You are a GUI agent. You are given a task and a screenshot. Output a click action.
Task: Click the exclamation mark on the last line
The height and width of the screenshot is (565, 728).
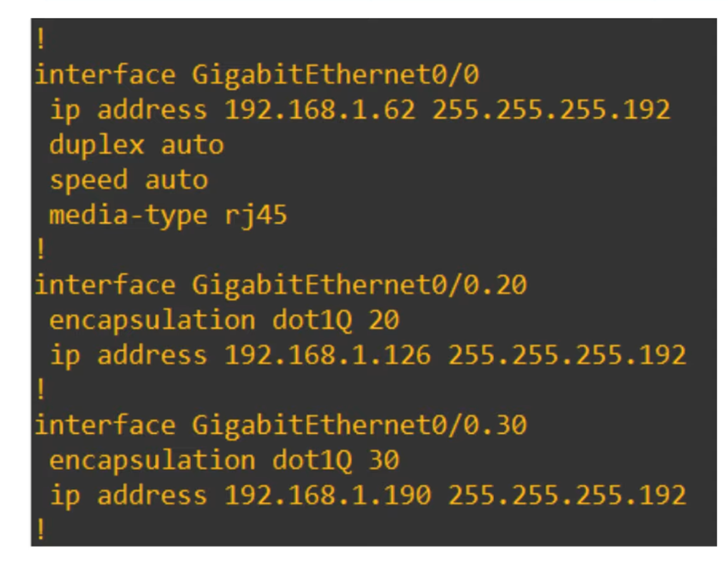point(41,529)
